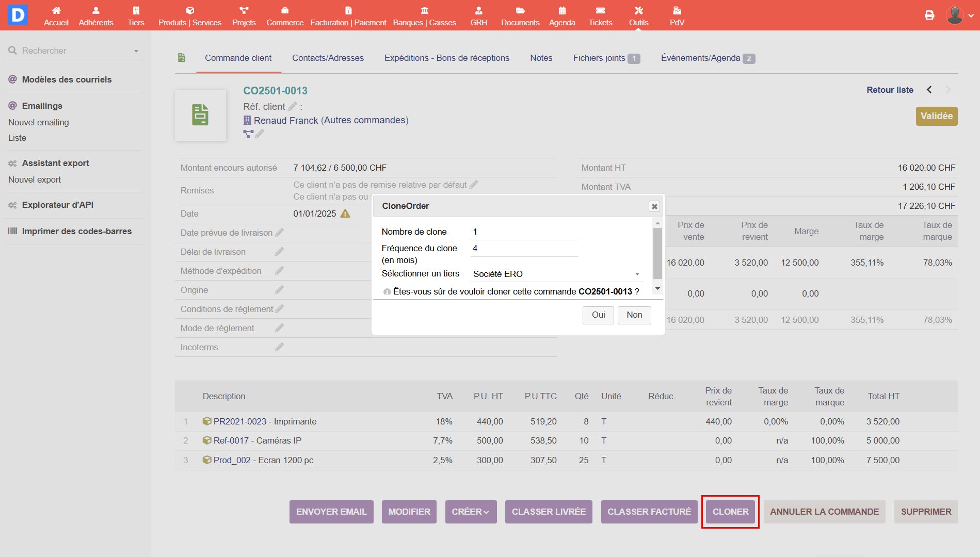The width and height of the screenshot is (980, 557).
Task: Open the Sélectionner un tiers dropdown
Action: coord(556,274)
